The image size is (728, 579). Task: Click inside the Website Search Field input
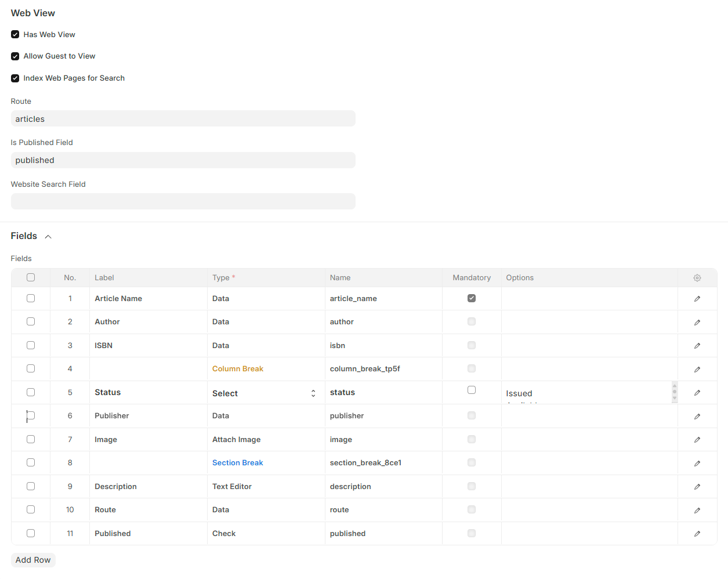coord(183,201)
